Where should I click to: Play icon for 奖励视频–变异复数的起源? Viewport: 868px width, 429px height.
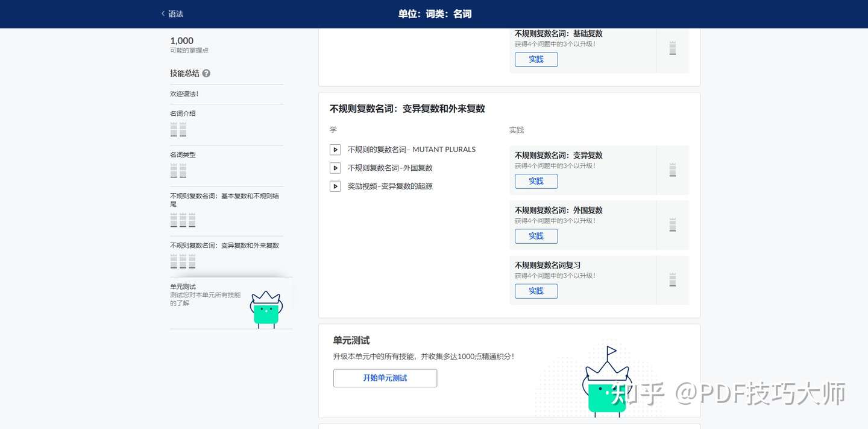(335, 186)
